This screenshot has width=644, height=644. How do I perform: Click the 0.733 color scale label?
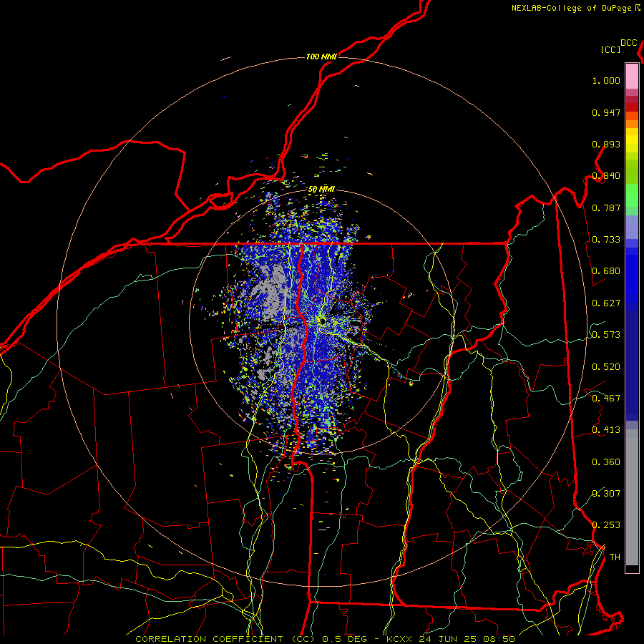[x=606, y=240]
